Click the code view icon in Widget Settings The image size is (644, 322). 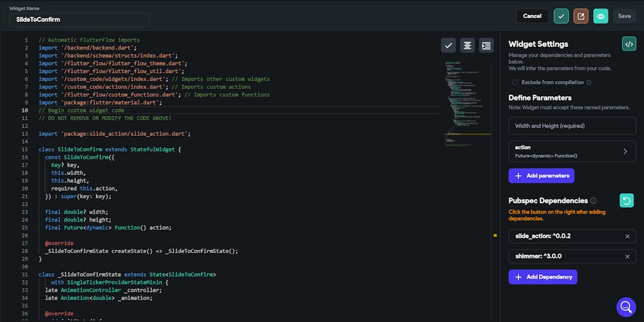[x=629, y=44]
